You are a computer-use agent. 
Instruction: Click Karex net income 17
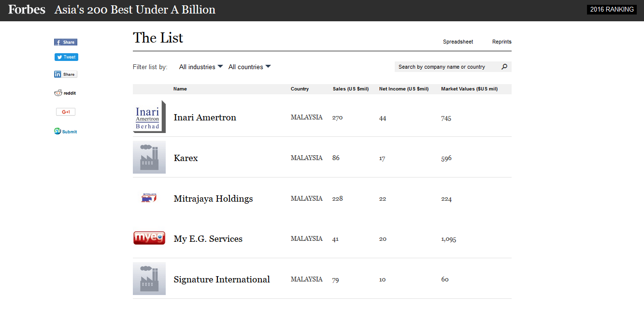[x=382, y=158]
